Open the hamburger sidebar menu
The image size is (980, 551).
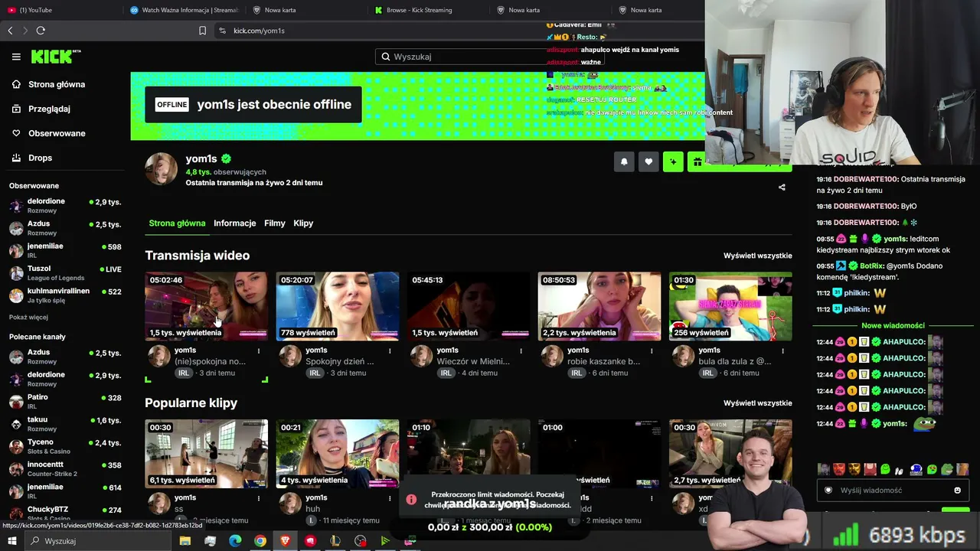pyautogui.click(x=16, y=57)
